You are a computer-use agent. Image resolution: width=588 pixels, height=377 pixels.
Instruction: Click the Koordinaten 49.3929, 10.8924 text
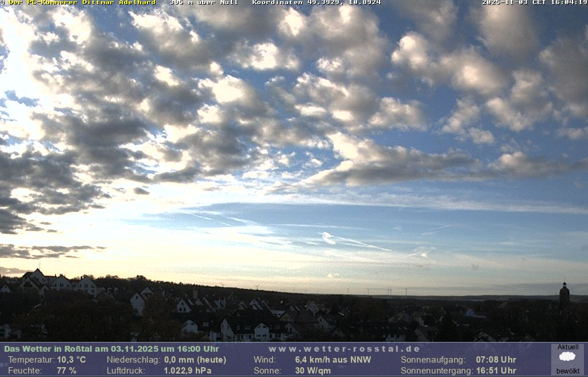tap(316, 3)
